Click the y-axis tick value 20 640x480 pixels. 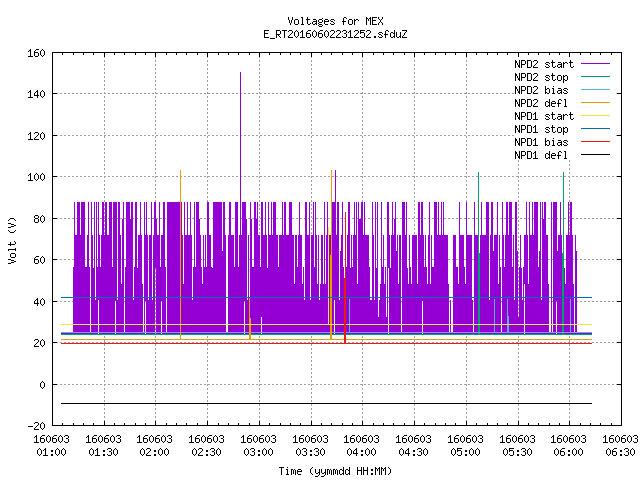point(39,343)
